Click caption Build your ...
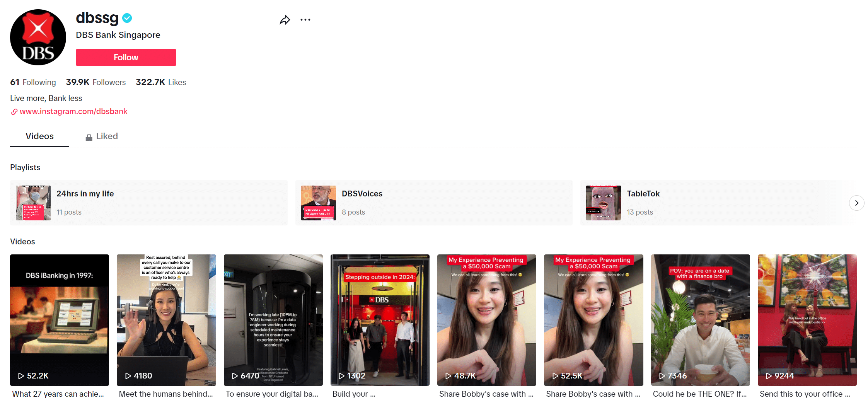 point(354,394)
